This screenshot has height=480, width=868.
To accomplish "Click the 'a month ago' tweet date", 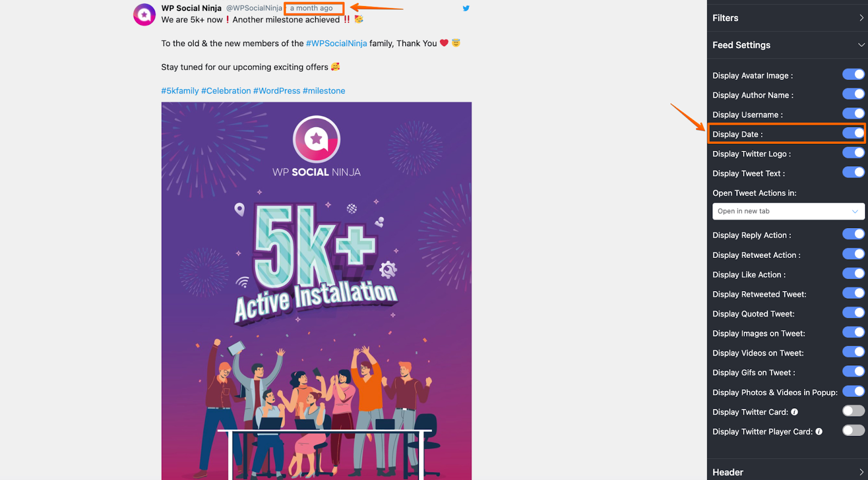I will tap(311, 8).
